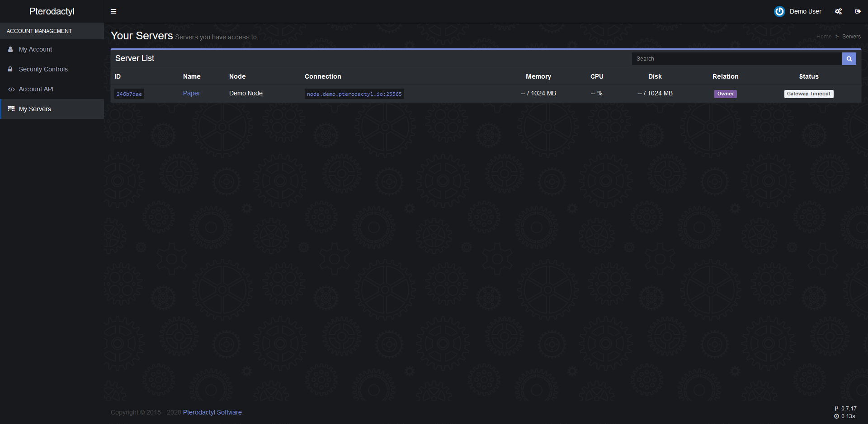Click the Disk column header
Viewport: 868px width, 424px height.
655,76
